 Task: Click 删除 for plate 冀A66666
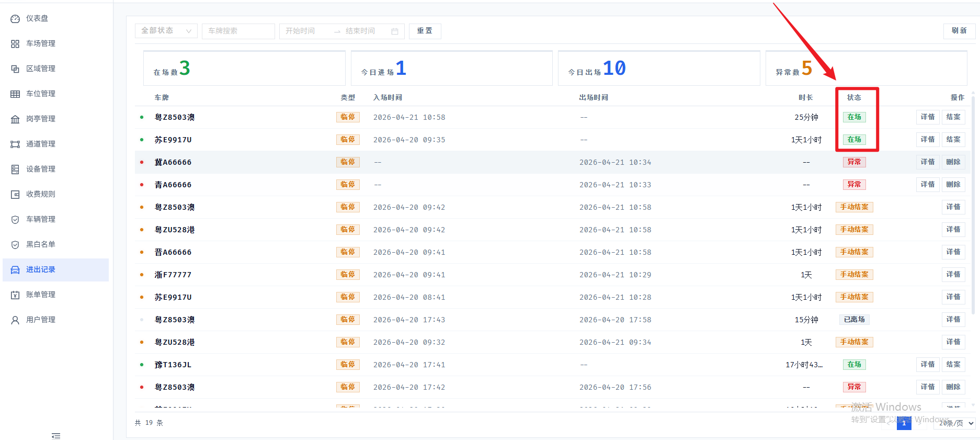pyautogui.click(x=953, y=162)
